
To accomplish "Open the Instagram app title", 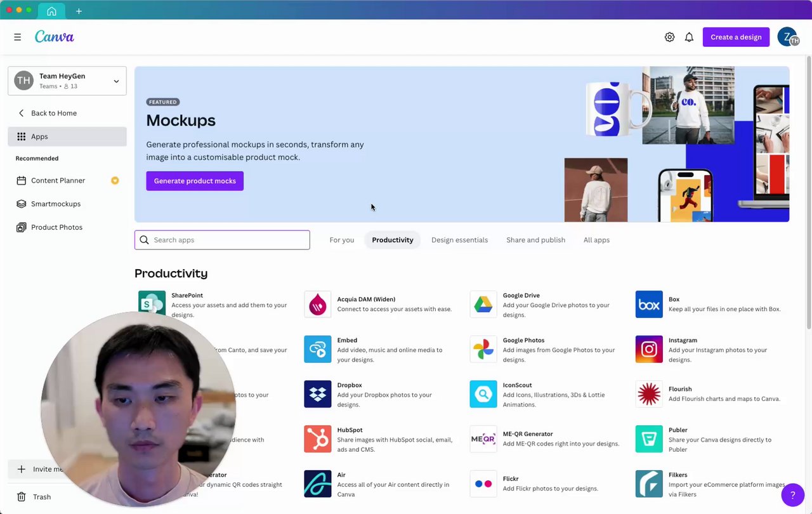I will pos(683,340).
